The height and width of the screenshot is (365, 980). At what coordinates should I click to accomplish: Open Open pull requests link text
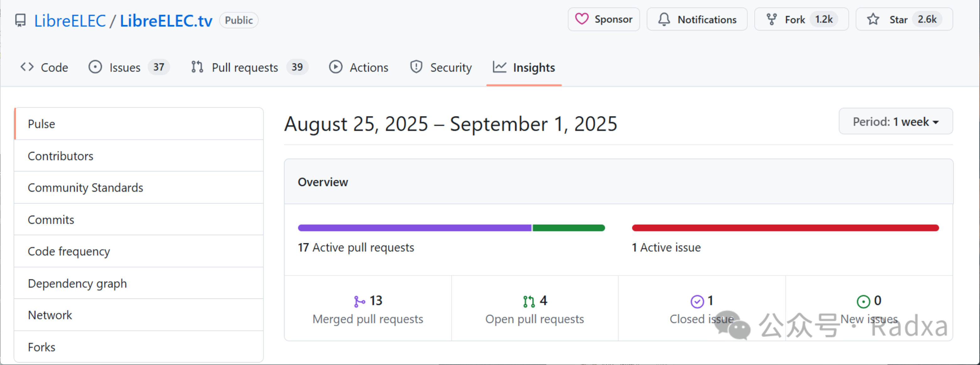(x=534, y=319)
